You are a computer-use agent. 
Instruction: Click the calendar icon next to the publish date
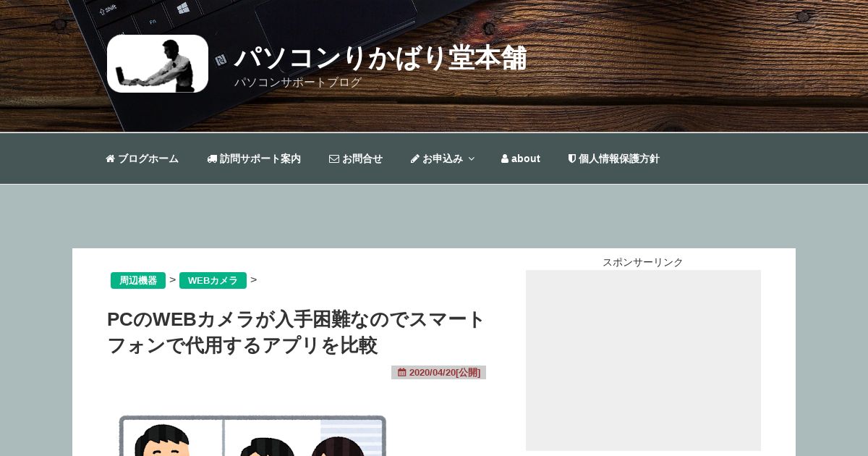tap(402, 373)
